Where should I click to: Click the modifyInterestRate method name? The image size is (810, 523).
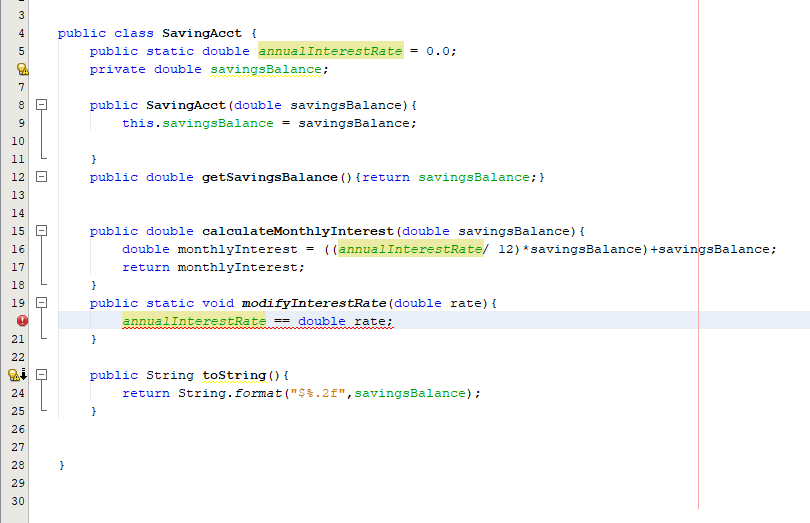click(x=314, y=303)
